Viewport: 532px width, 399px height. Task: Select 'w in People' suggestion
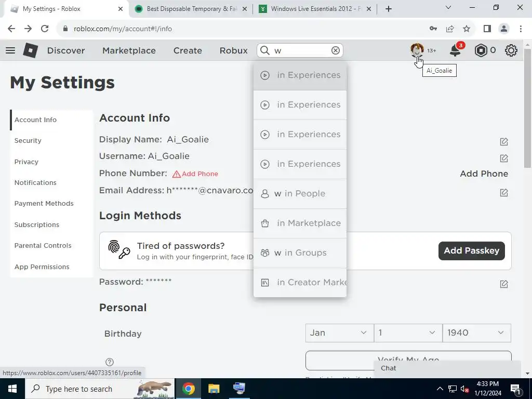[300, 194]
